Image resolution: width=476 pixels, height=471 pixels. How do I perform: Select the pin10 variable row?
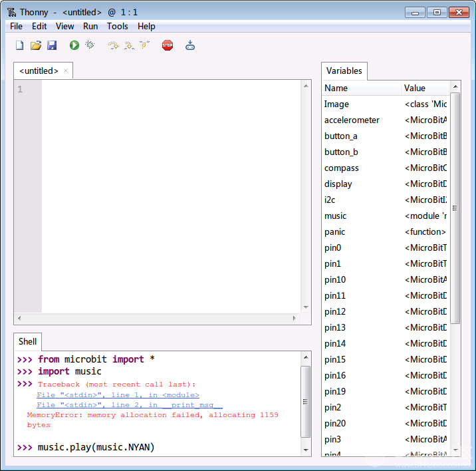coord(386,279)
